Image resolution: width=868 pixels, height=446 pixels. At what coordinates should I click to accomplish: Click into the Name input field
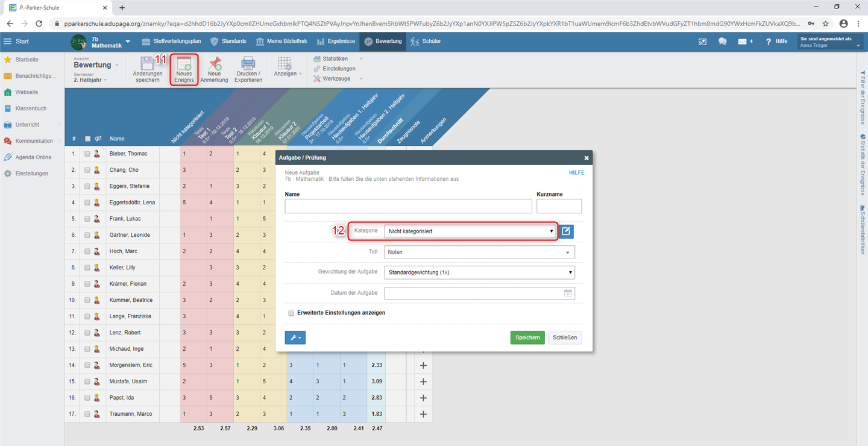(409, 206)
